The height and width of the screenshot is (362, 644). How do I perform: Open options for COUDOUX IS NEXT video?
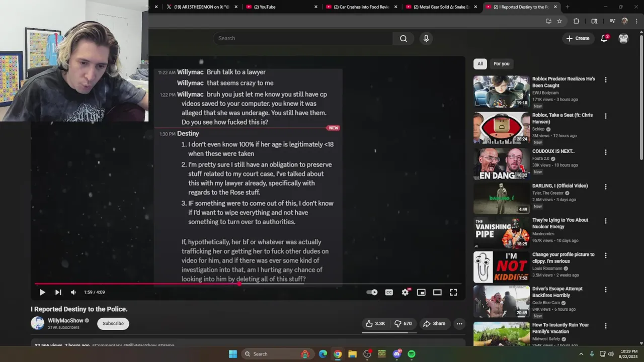tap(605, 152)
